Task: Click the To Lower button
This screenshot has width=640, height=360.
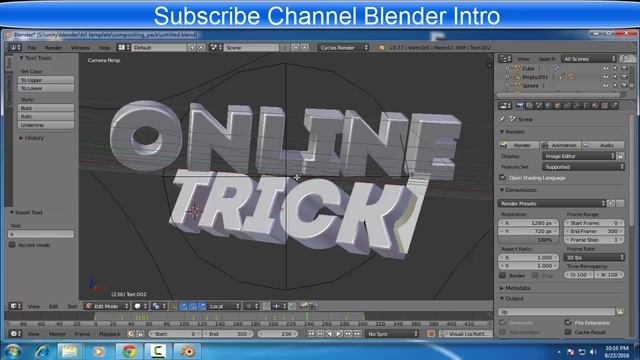Action: [x=46, y=88]
